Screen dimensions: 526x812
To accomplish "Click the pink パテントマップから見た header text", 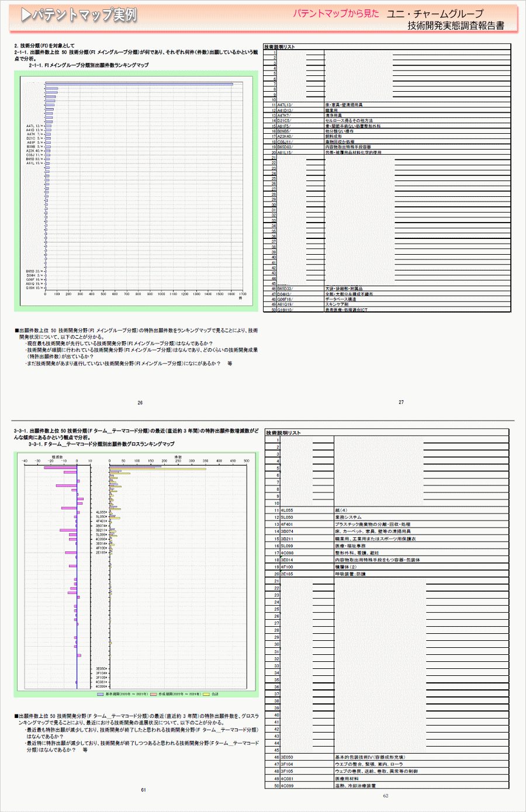I will pyautogui.click(x=336, y=13).
